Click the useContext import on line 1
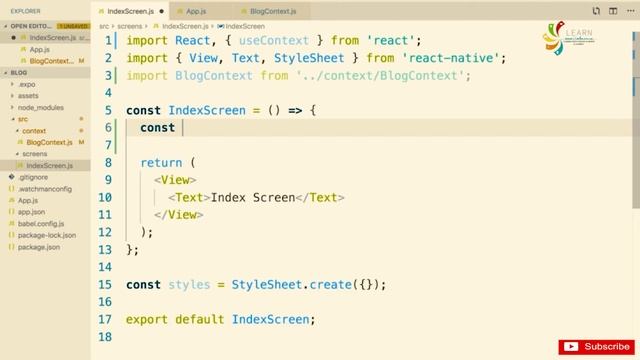 (x=274, y=40)
